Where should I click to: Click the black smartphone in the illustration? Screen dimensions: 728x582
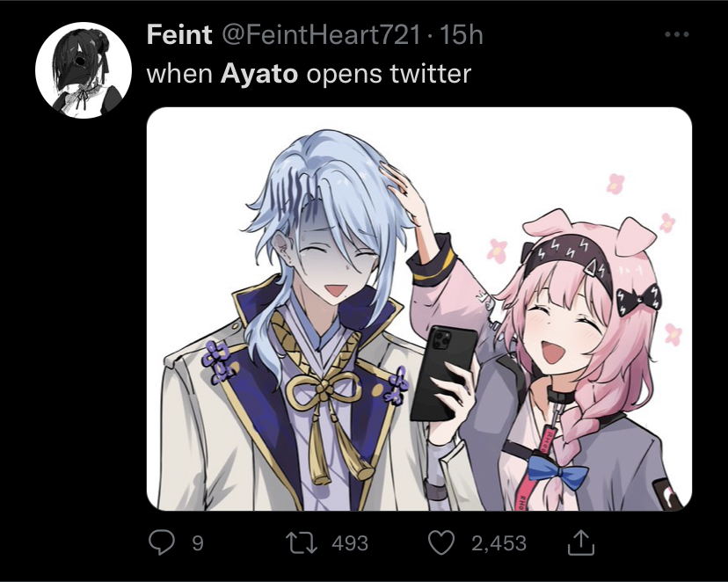[443, 374]
